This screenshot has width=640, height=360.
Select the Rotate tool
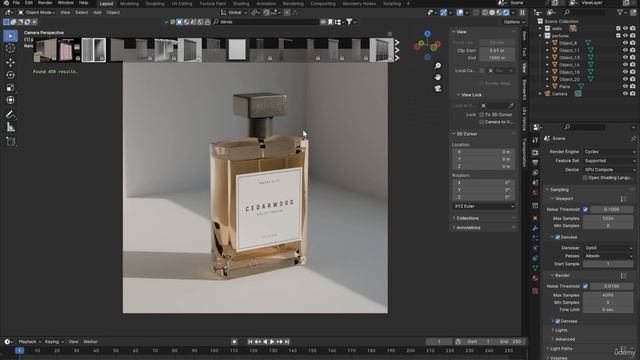pos(11,75)
